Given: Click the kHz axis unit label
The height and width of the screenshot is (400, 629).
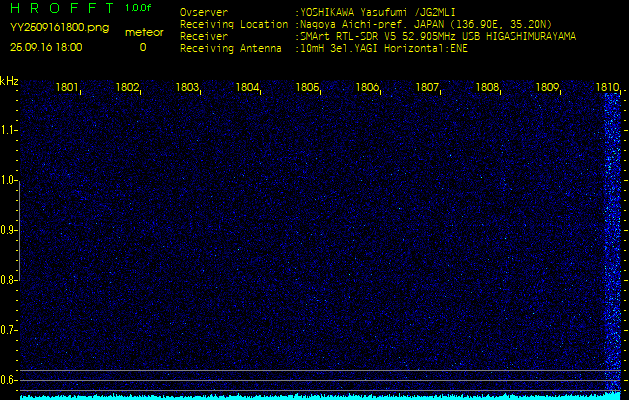Looking at the screenshot, I should click(x=9, y=81).
